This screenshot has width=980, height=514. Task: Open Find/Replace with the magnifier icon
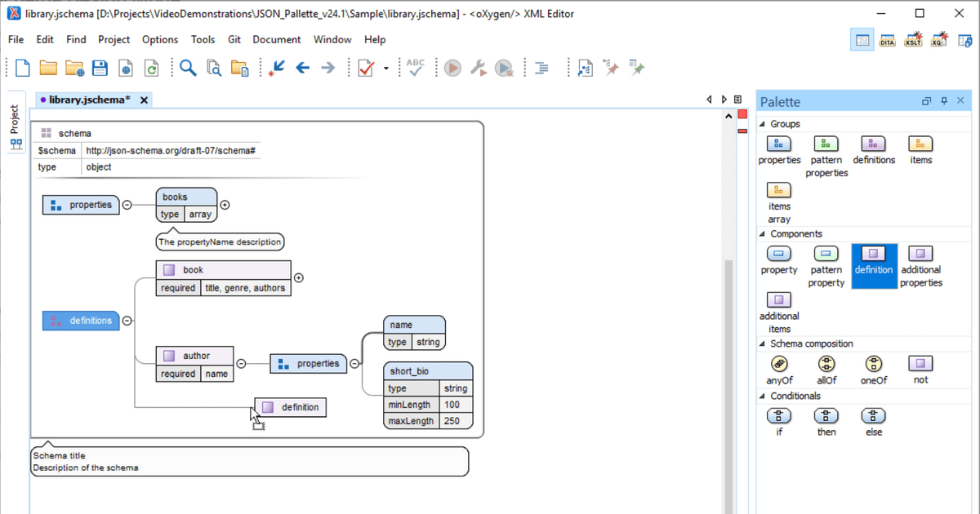pyautogui.click(x=187, y=68)
